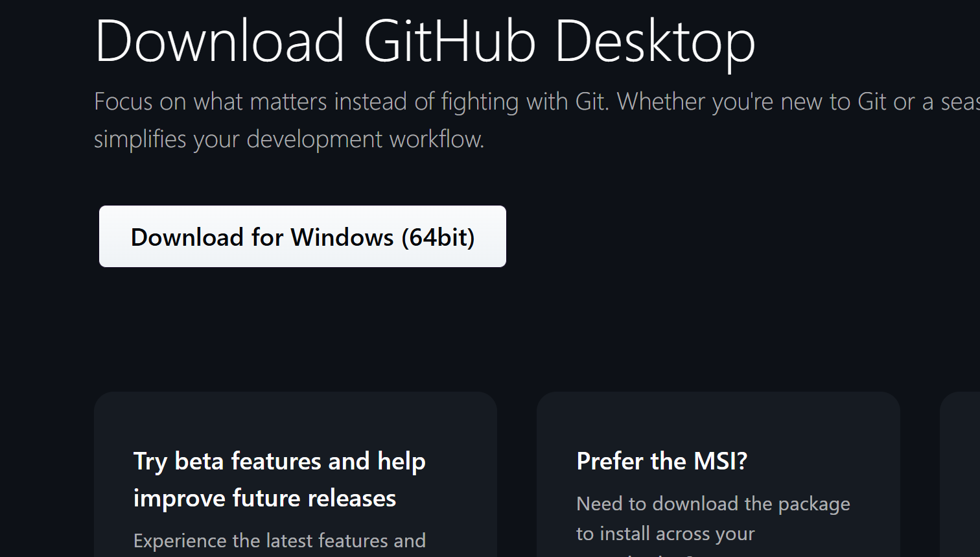Click the "Need to download the package" text
Viewport: 980px width, 557px height.
(713, 504)
